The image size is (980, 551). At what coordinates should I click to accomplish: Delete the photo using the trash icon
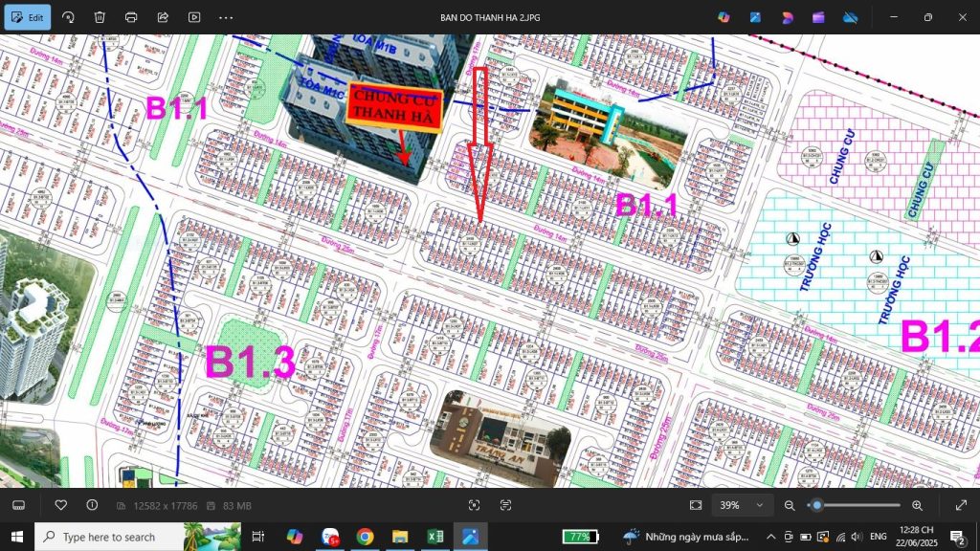[x=100, y=17]
